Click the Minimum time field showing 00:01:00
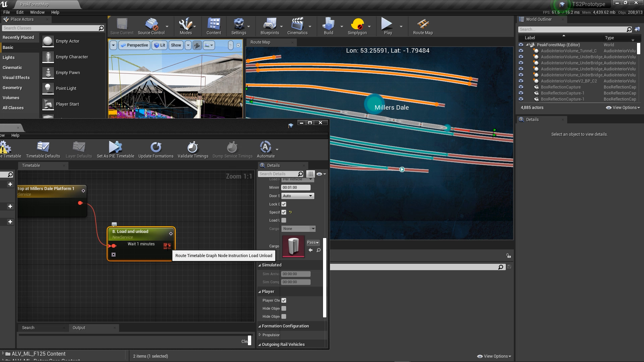This screenshot has height=362, width=644. pos(295,187)
